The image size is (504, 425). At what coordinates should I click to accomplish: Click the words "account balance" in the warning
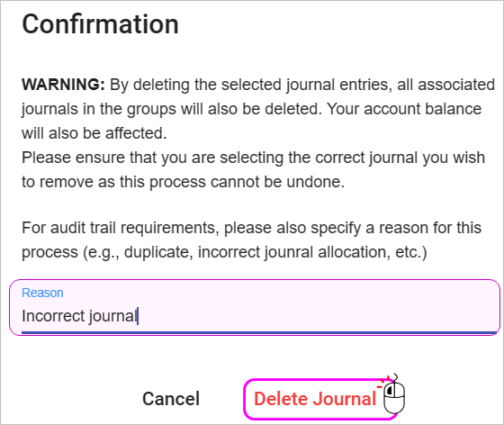coord(422,109)
